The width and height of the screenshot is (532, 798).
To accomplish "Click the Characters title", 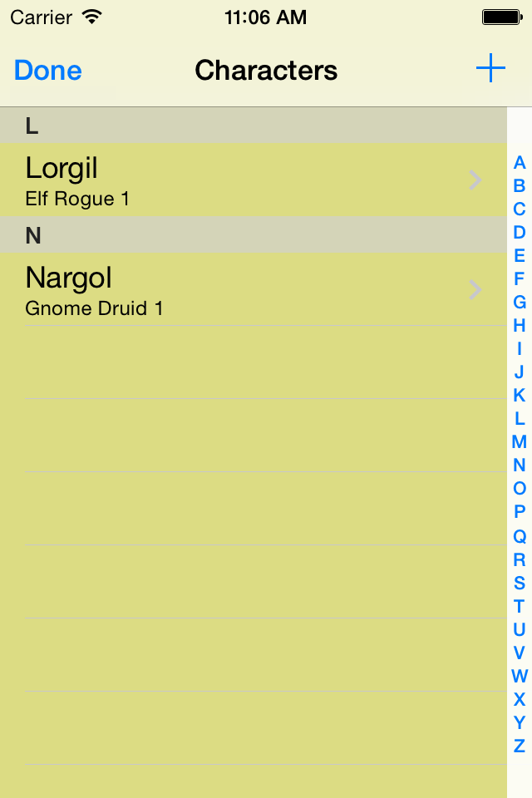I will point(266,70).
